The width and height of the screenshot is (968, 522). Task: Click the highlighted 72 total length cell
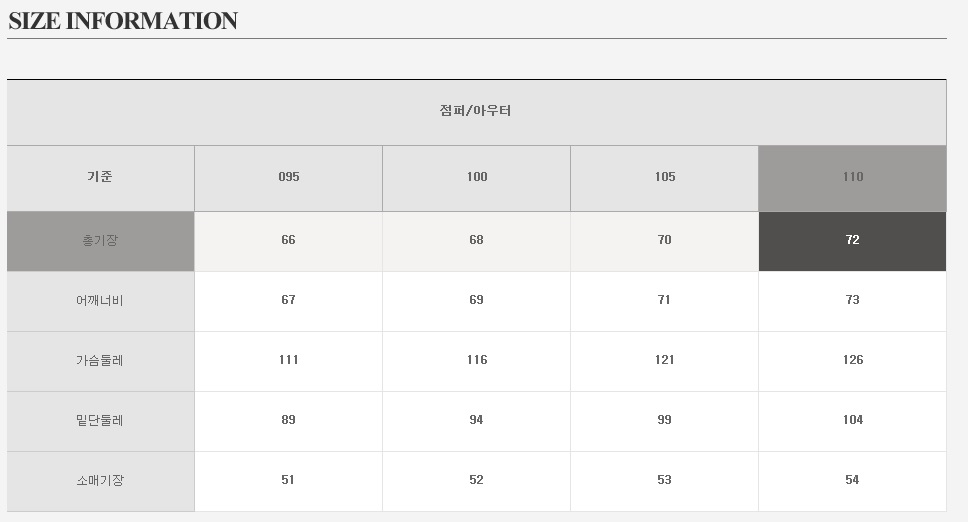coord(852,240)
